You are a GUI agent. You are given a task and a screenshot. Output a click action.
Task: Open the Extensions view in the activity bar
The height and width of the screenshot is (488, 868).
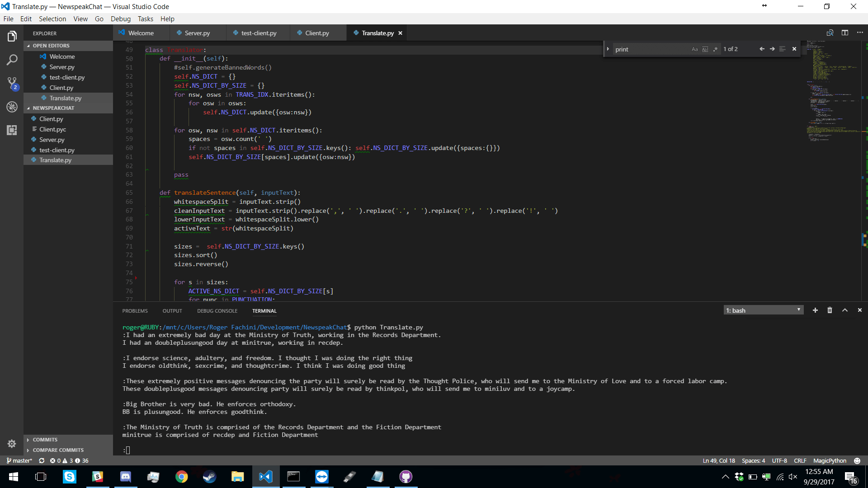pyautogui.click(x=12, y=130)
